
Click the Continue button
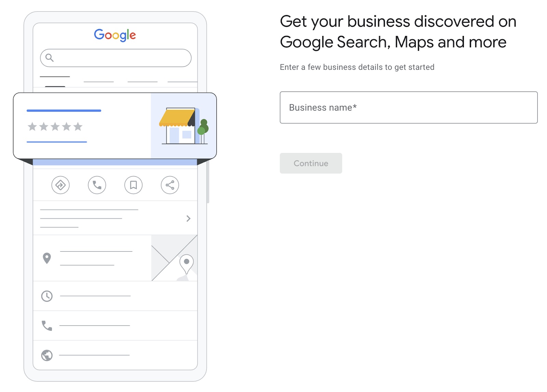[311, 163]
